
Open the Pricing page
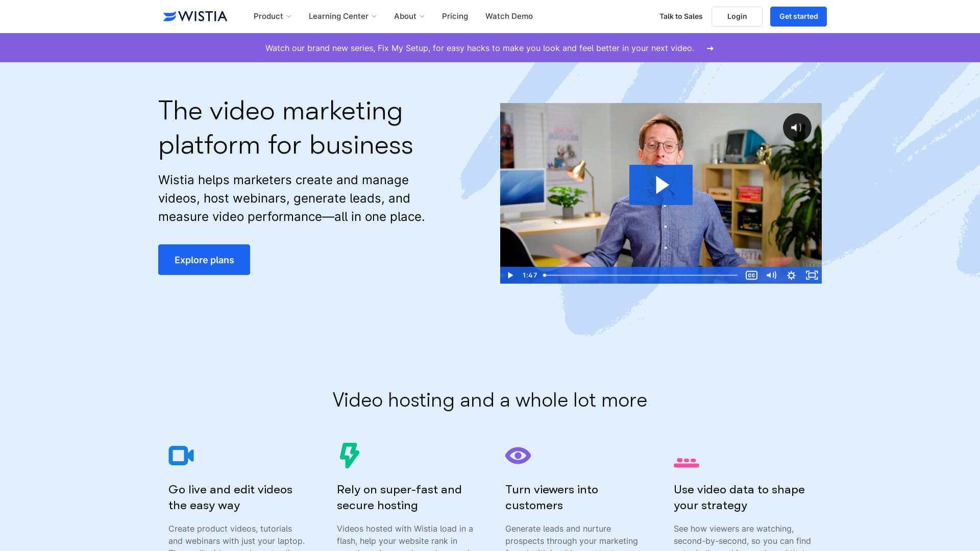[x=455, y=16]
